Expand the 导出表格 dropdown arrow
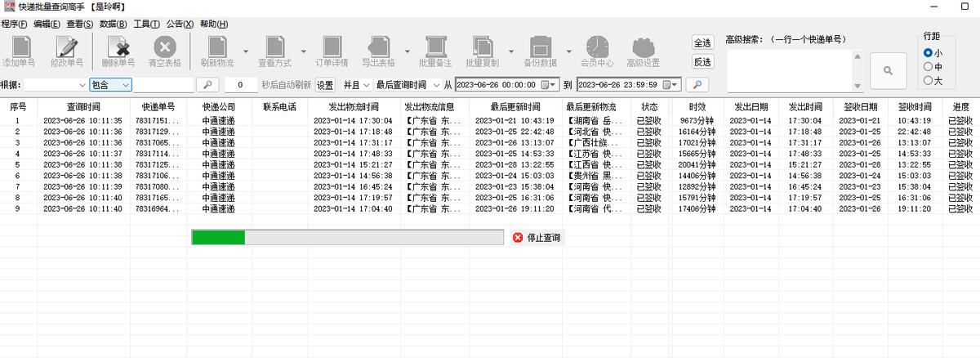The width and height of the screenshot is (980, 358). point(407,51)
